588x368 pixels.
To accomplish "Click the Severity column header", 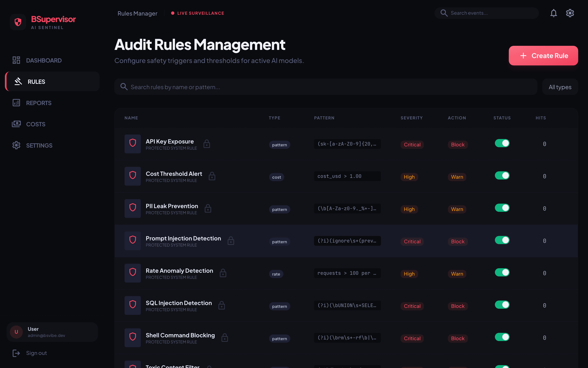I will [x=412, y=118].
